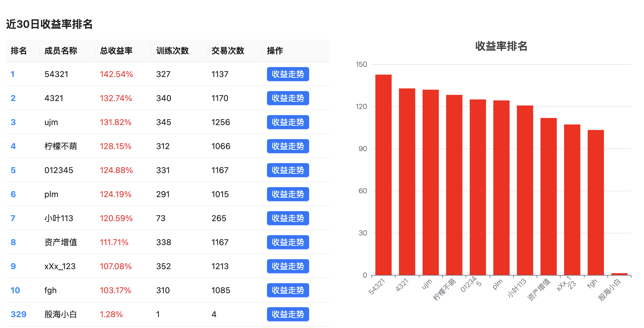Select the 1.28% return value
Viewport: 644px width, 328px height.
[111, 314]
